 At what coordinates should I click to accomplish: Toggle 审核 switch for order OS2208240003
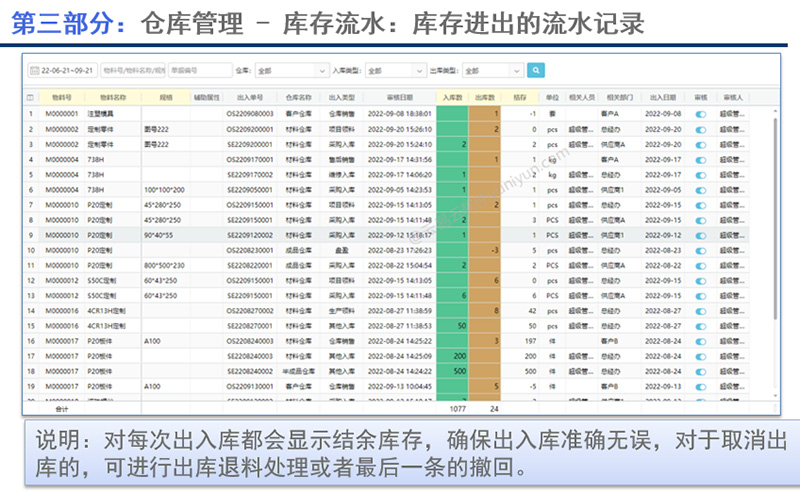click(701, 341)
